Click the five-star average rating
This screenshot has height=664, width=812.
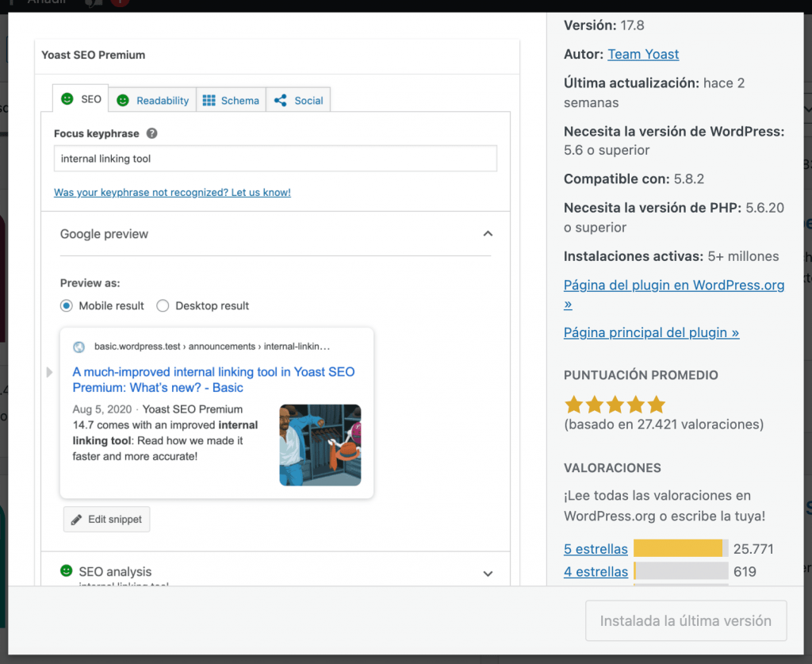pos(615,405)
